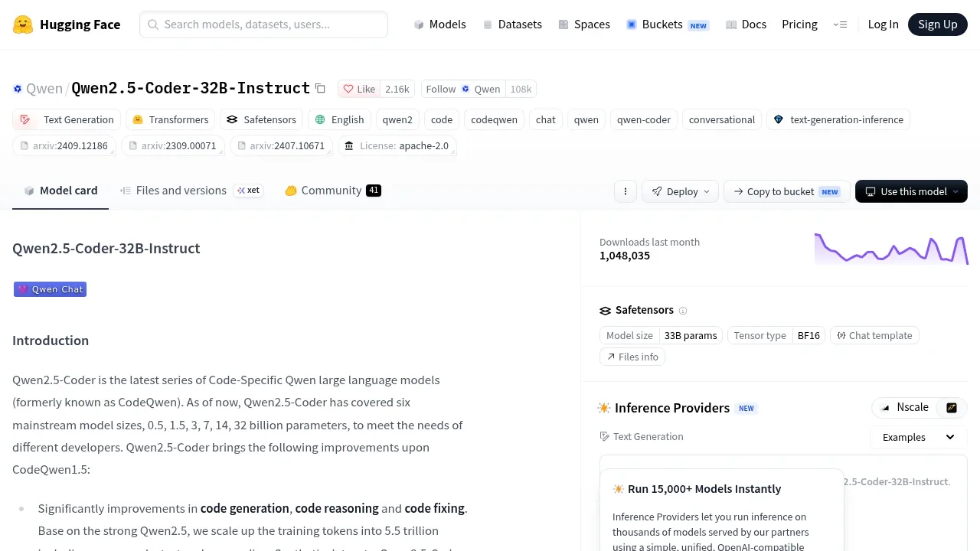Click the Log In link

coord(883,24)
